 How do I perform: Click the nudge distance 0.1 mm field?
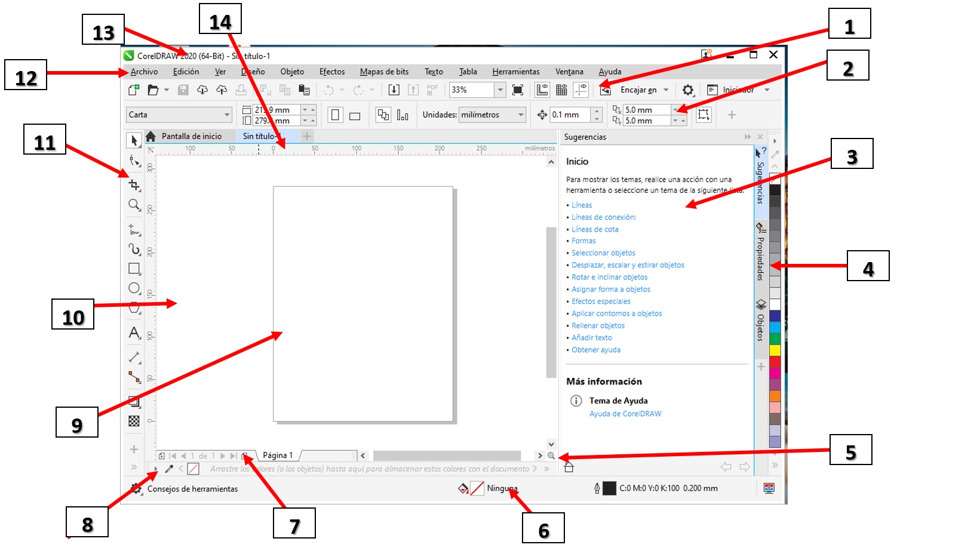[x=570, y=115]
